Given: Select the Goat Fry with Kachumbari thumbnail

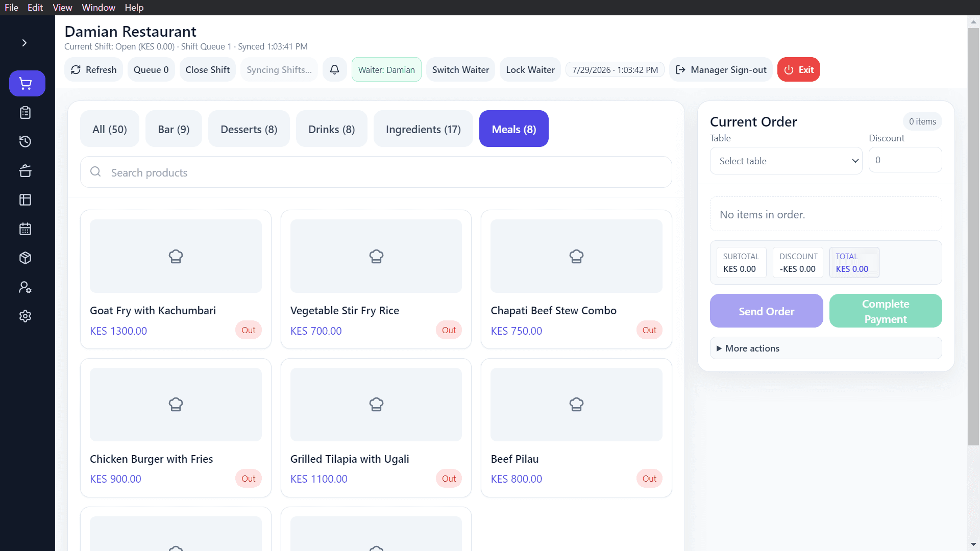Looking at the screenshot, I should coord(176,256).
